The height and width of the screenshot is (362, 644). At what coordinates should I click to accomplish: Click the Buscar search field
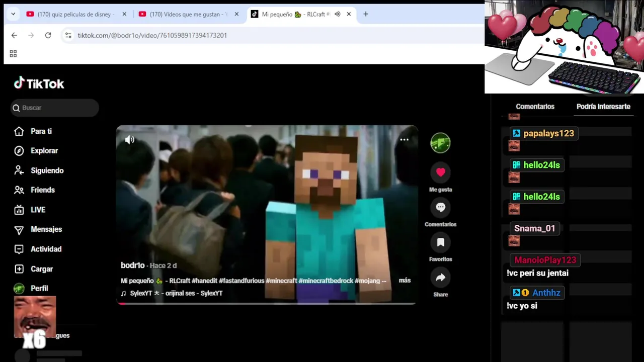[55, 108]
